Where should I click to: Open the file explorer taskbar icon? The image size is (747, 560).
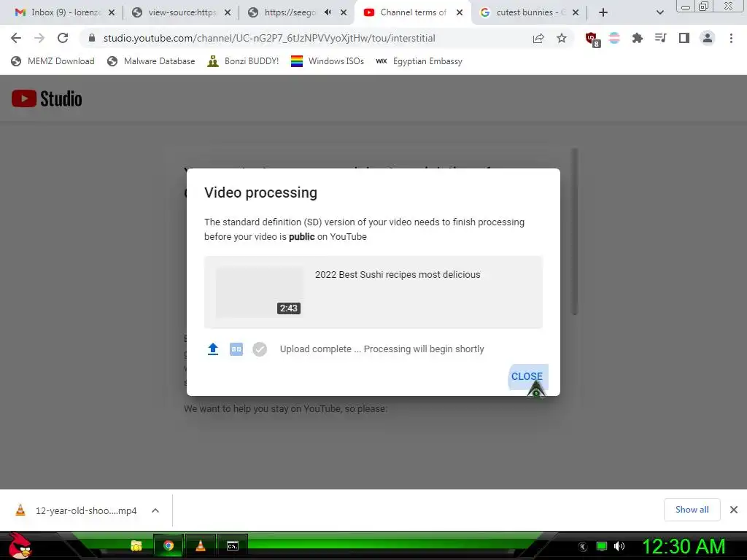point(136,545)
